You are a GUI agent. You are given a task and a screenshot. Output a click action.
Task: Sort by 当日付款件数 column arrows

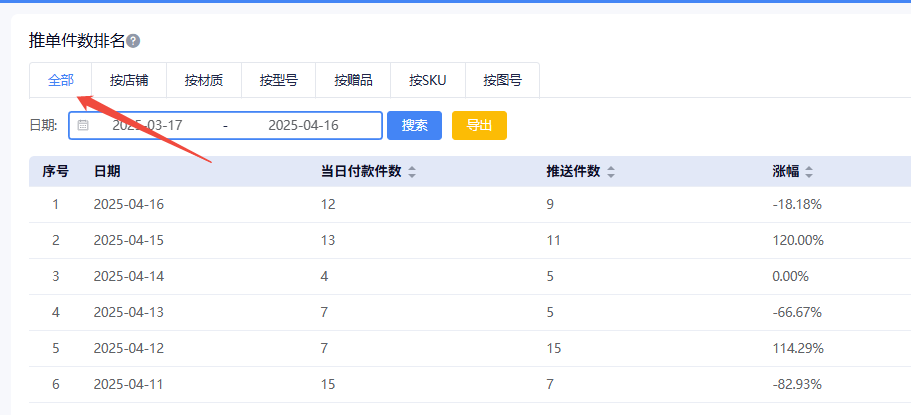coord(412,172)
